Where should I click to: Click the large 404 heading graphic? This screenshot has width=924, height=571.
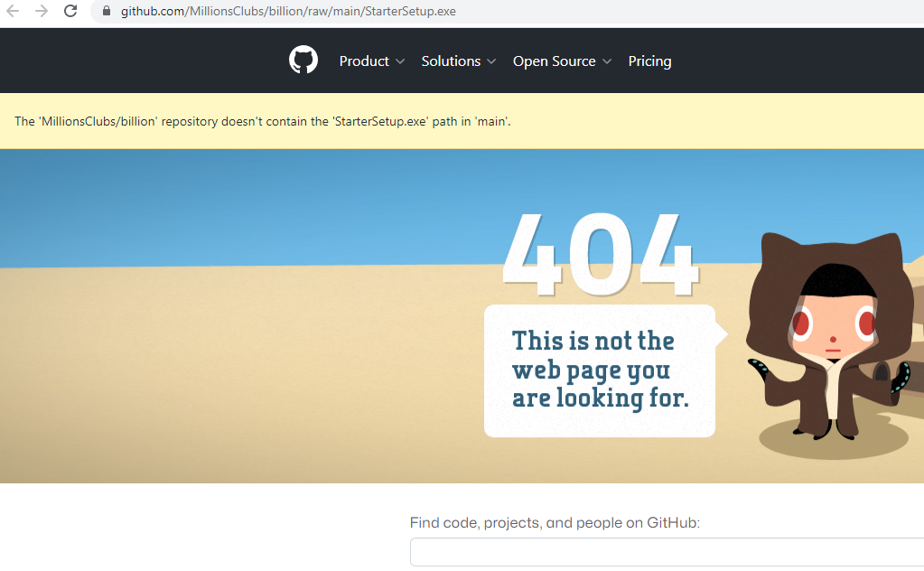click(601, 255)
